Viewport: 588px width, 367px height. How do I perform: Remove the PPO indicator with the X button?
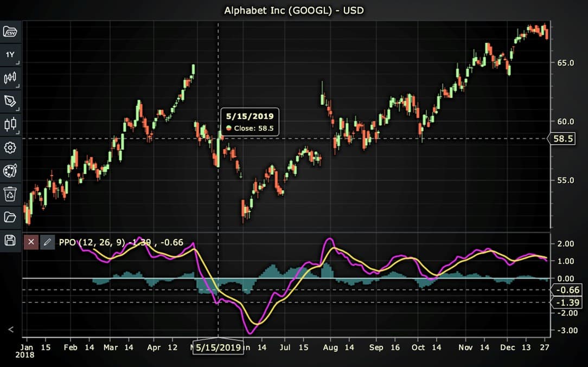pyautogui.click(x=31, y=242)
